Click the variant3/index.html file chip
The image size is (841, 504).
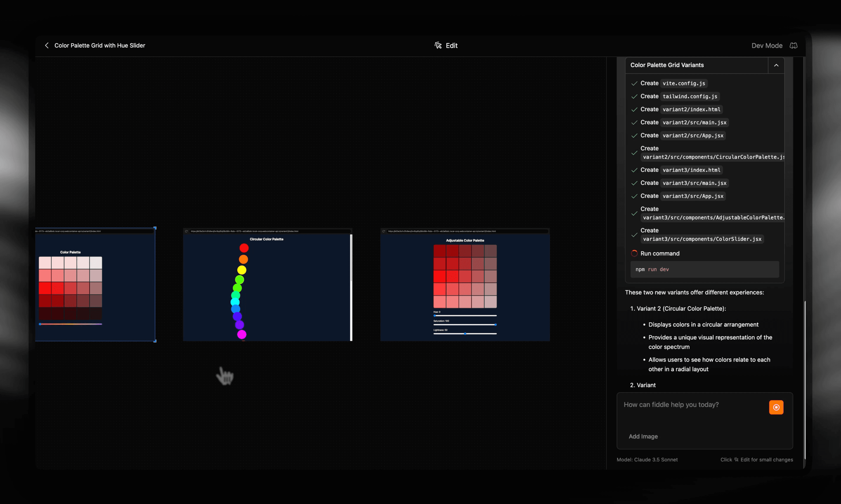(691, 170)
